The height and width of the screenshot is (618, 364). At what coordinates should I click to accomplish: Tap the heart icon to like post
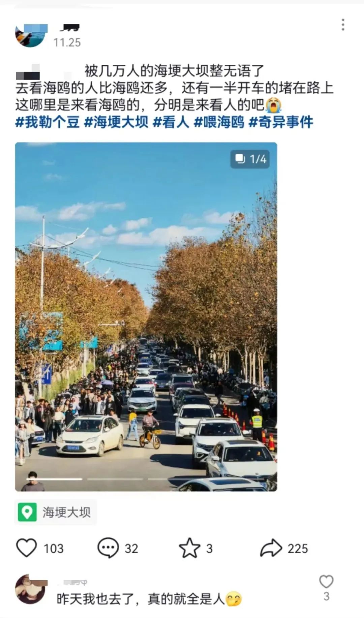coord(27,548)
